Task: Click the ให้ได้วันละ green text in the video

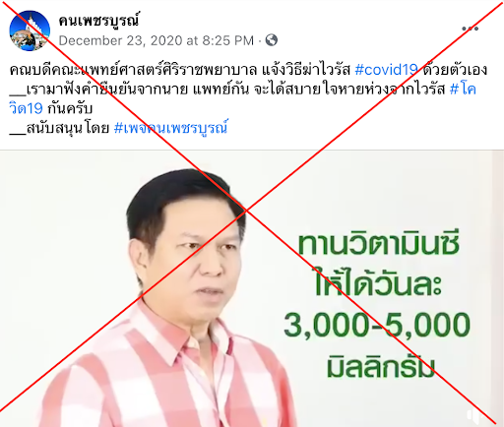Action: coord(378,282)
